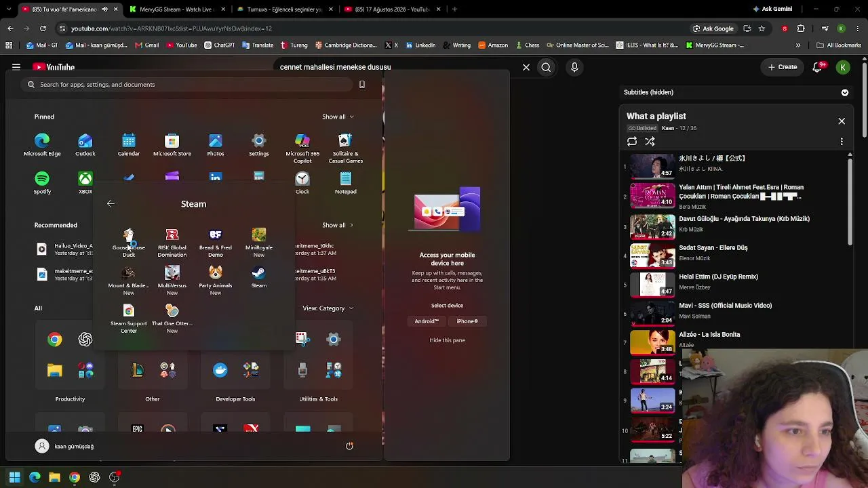The image size is (868, 488).
Task: Open Microsoft 365 Copilot
Action: 302,148
